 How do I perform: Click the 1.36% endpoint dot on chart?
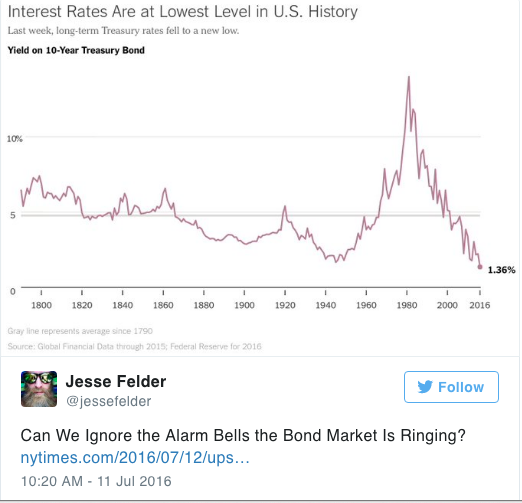click(480, 267)
